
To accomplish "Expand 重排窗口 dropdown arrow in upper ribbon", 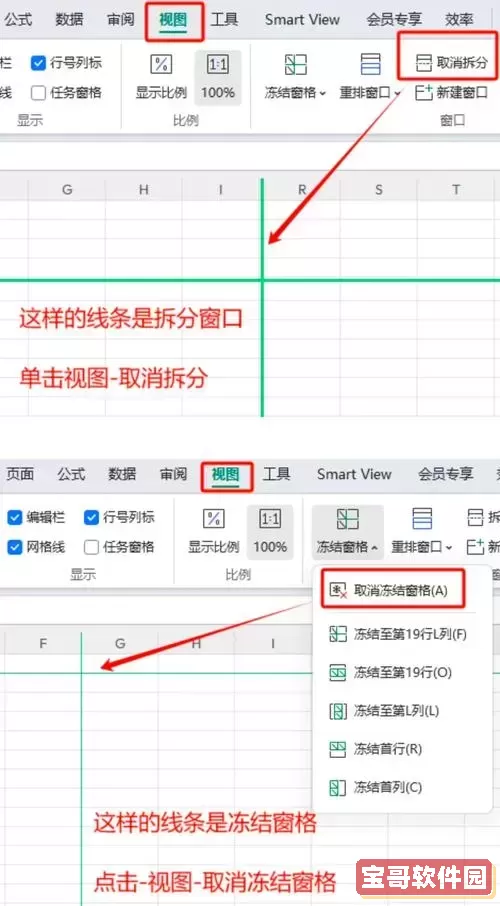I will point(398,93).
